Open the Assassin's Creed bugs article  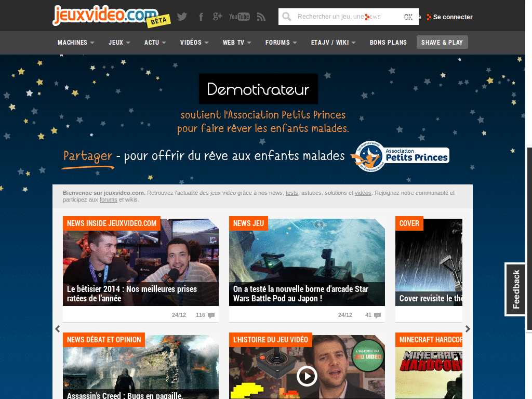[140, 367]
